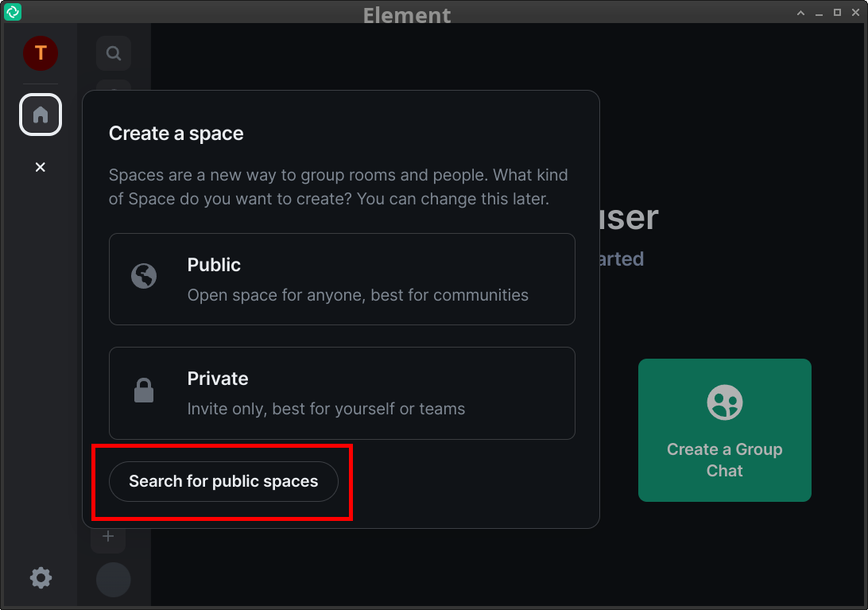Roll up the window with caret button
The height and width of the screenshot is (610, 868).
801,13
